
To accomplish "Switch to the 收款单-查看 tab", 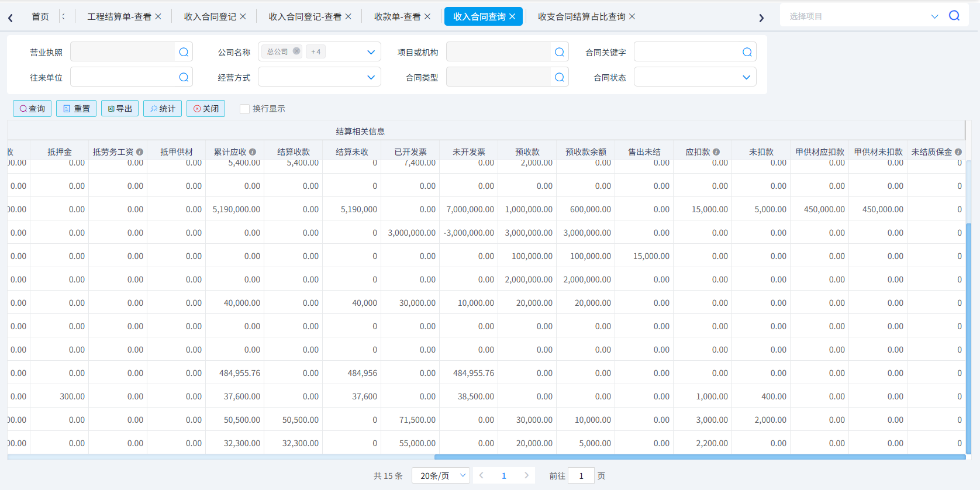I will coord(397,16).
